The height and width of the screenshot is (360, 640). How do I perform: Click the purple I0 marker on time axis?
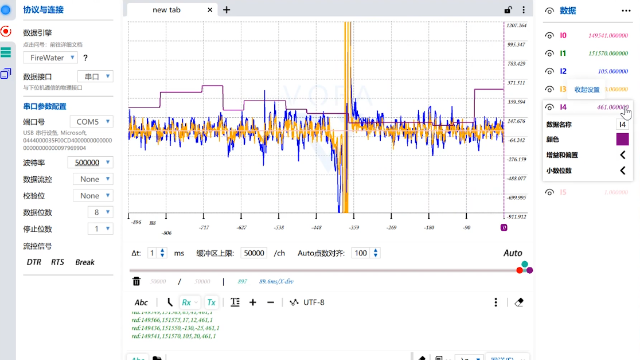504,228
